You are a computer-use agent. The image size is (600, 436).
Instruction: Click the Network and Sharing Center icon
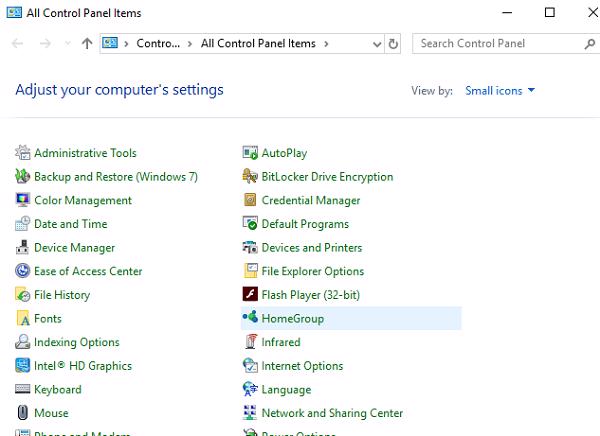[251, 413]
